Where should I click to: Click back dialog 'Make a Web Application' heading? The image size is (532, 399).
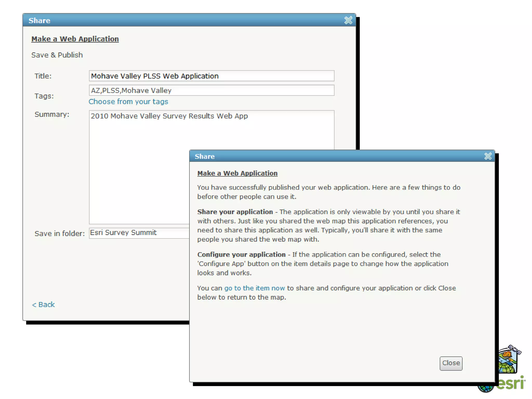(75, 39)
